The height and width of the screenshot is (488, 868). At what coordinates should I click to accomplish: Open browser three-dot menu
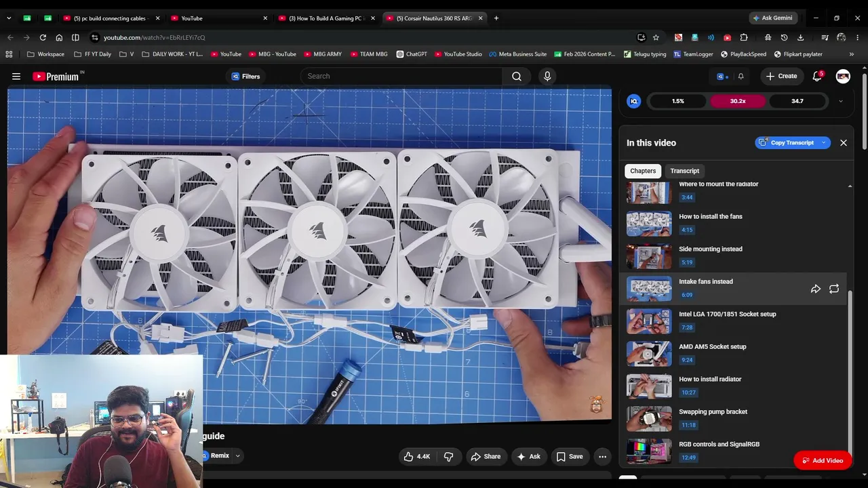pyautogui.click(x=858, y=37)
